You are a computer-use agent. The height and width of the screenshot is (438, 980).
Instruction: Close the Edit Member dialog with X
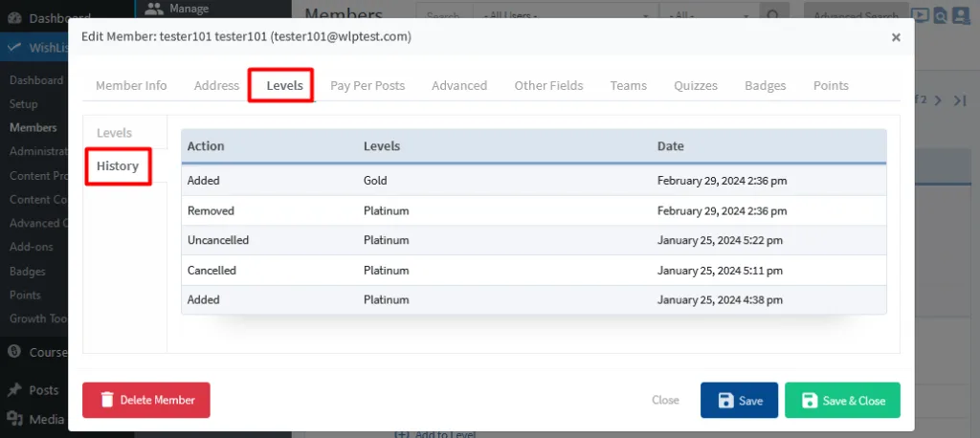[x=896, y=37]
